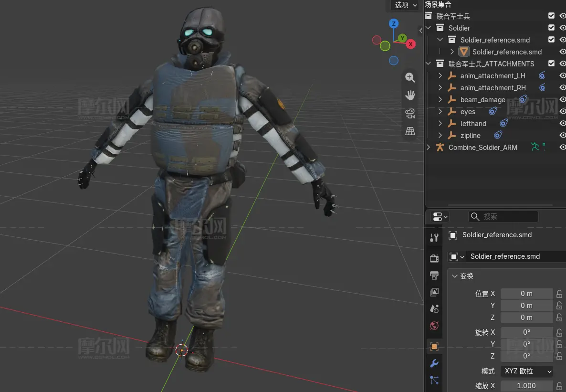Image resolution: width=566 pixels, height=392 pixels.
Task: Open the Scene properties tab icon
Action: coord(434,308)
